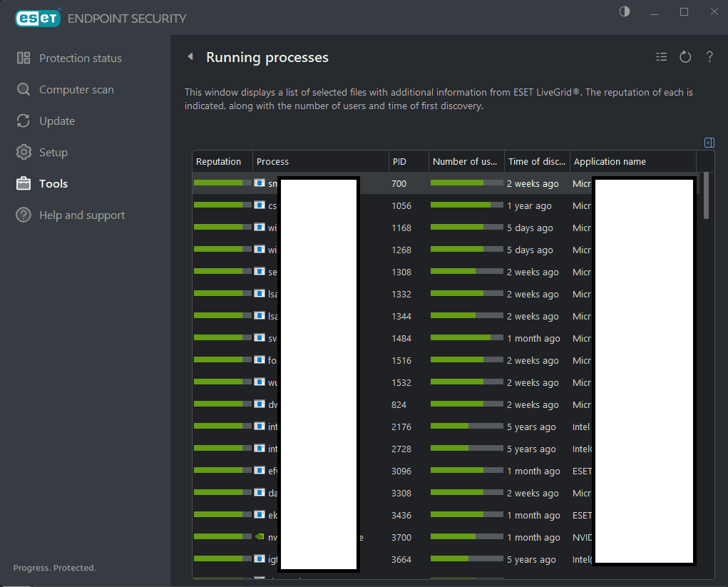
Task: Click the reputation bar for PID 700
Action: point(222,183)
